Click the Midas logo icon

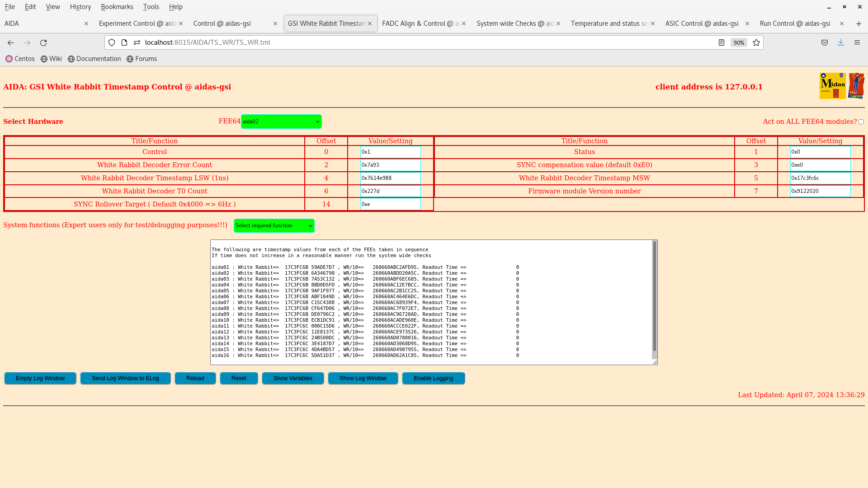pyautogui.click(x=832, y=86)
